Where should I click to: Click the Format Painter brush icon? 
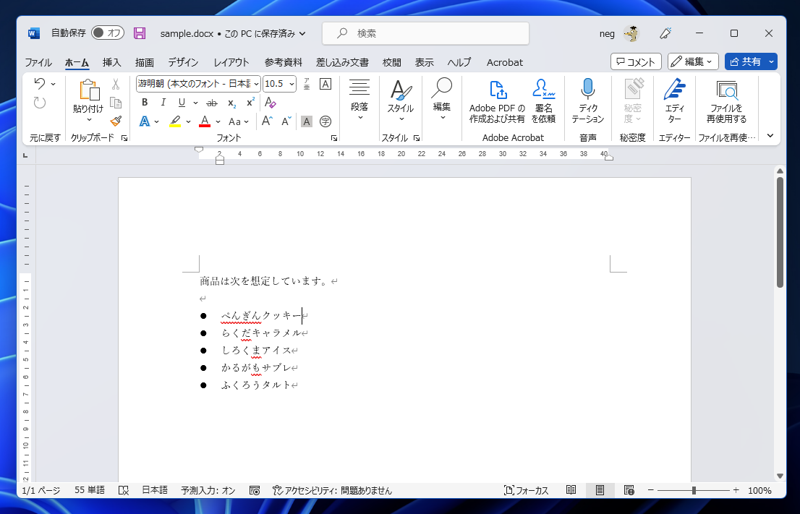(x=116, y=121)
